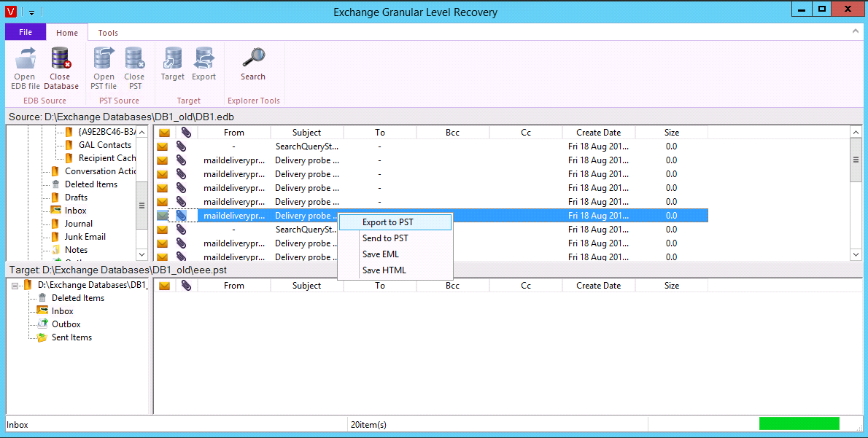Sort source list by Cc column
Image resolution: width=868 pixels, height=438 pixels.
(x=526, y=133)
